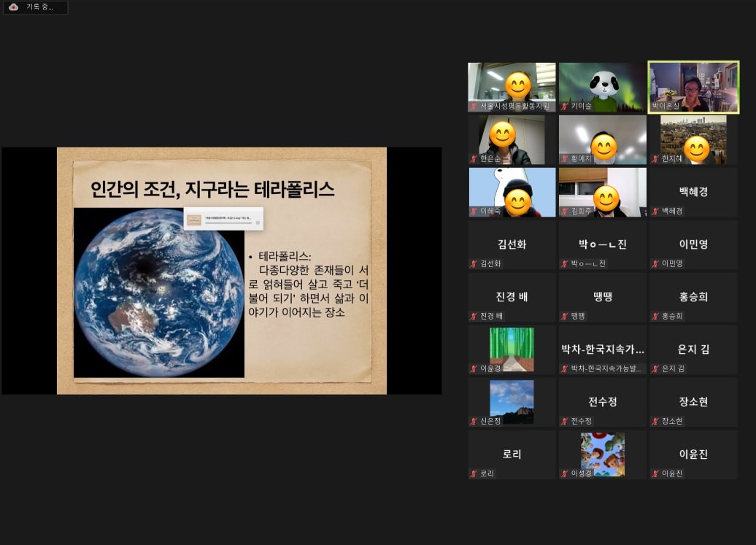The image size is (756, 545).
Task: Select 박이은실's highlighted video tile
Action: pos(693,86)
